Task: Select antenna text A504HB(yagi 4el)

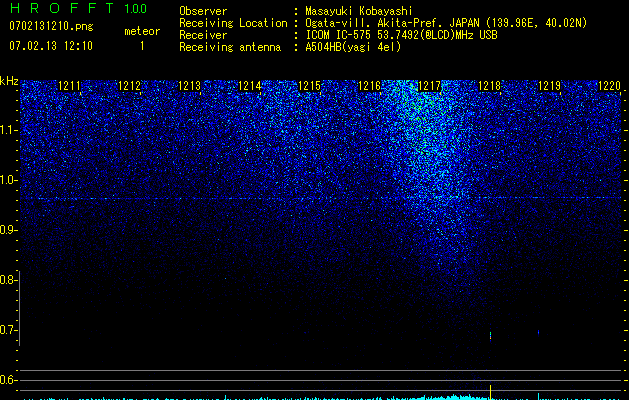Action: 353,47
